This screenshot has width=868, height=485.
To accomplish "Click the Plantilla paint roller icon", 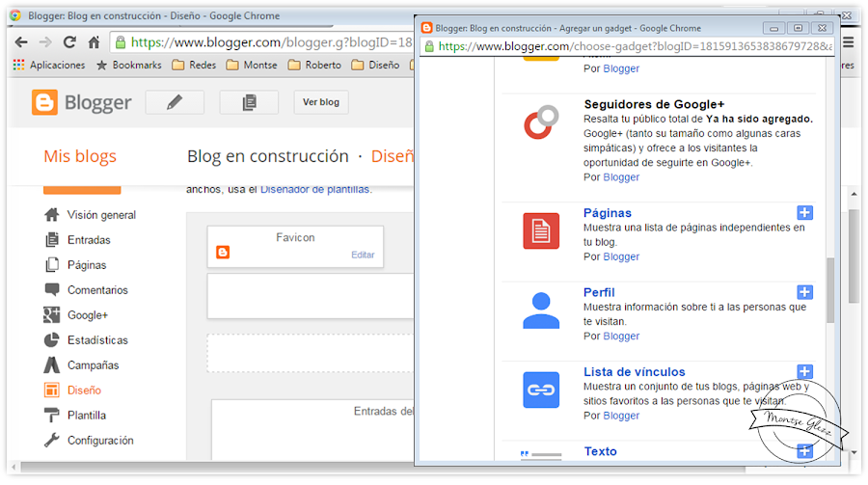I will pyautogui.click(x=51, y=416).
